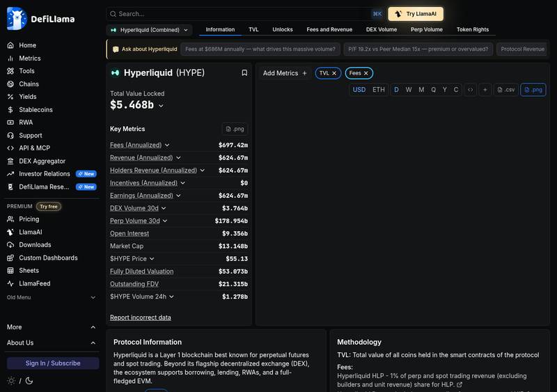The height and width of the screenshot is (392, 557).
Task: Open the Hyperliquid (Combined) dropdown
Action: (x=149, y=30)
